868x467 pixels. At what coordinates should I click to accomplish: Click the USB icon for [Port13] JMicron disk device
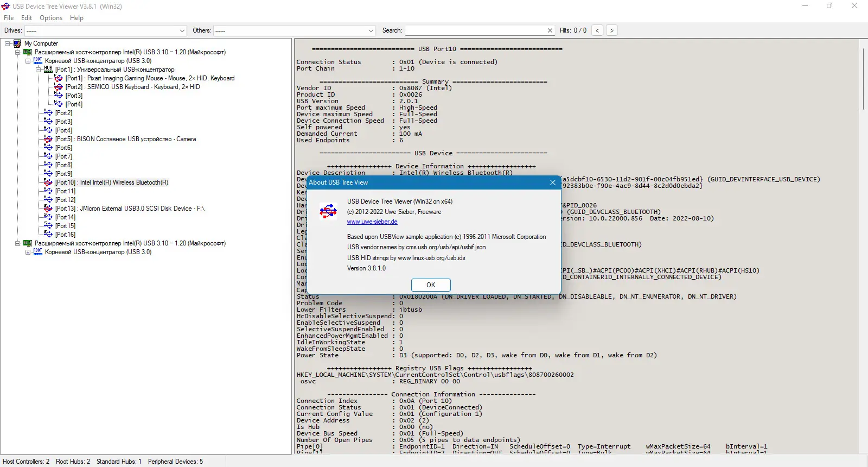(x=48, y=209)
